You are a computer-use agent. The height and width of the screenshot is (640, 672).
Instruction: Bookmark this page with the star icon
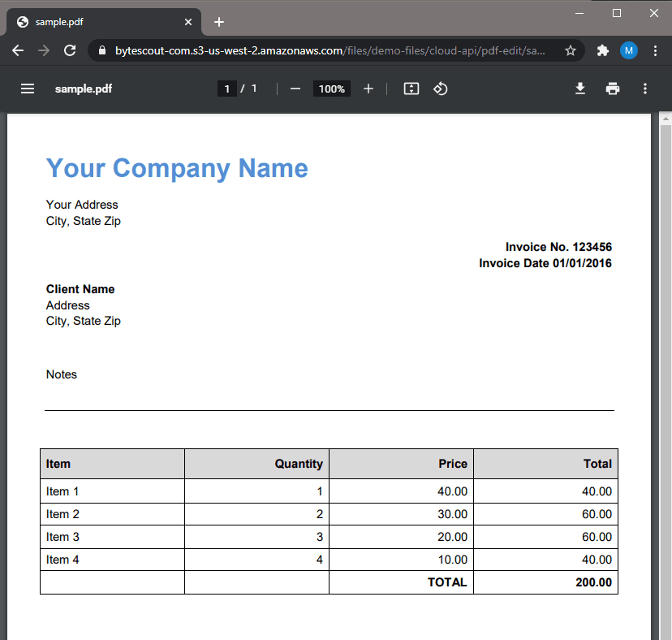coord(571,50)
